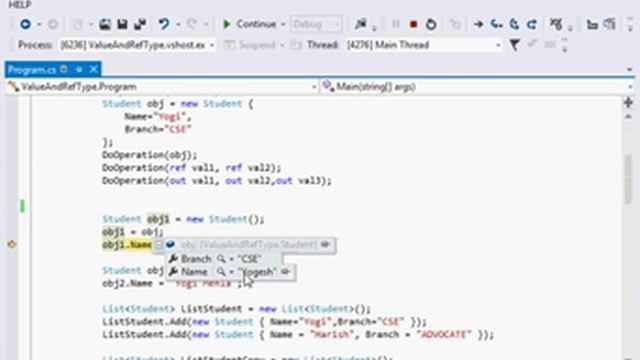Click the Open File icon

pyautogui.click(x=105, y=24)
